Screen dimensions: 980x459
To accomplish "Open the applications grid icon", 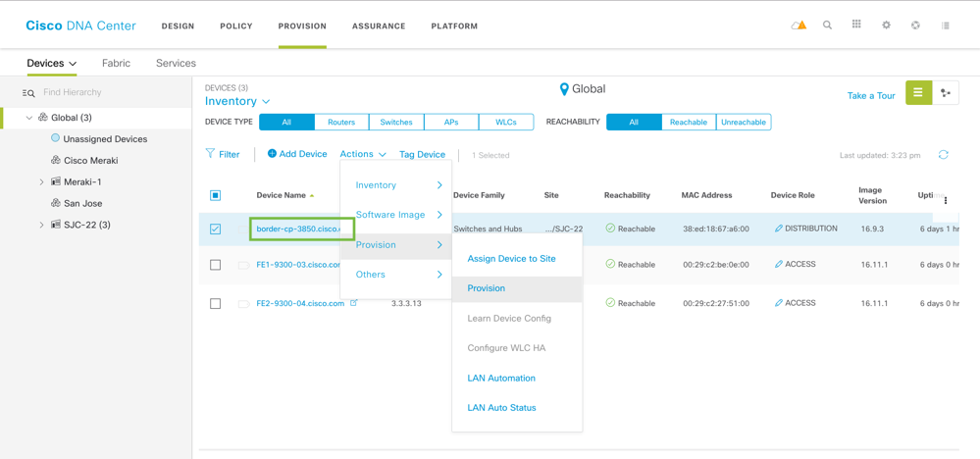I will [856, 25].
